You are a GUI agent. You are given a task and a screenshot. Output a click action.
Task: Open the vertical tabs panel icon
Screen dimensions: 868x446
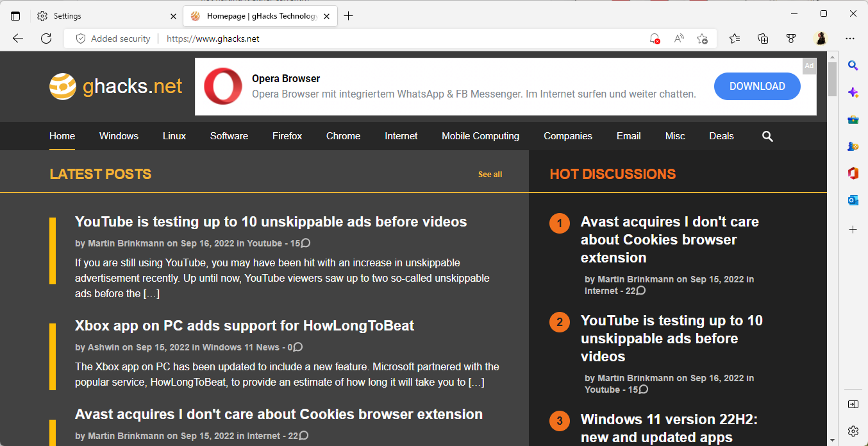pyautogui.click(x=15, y=15)
